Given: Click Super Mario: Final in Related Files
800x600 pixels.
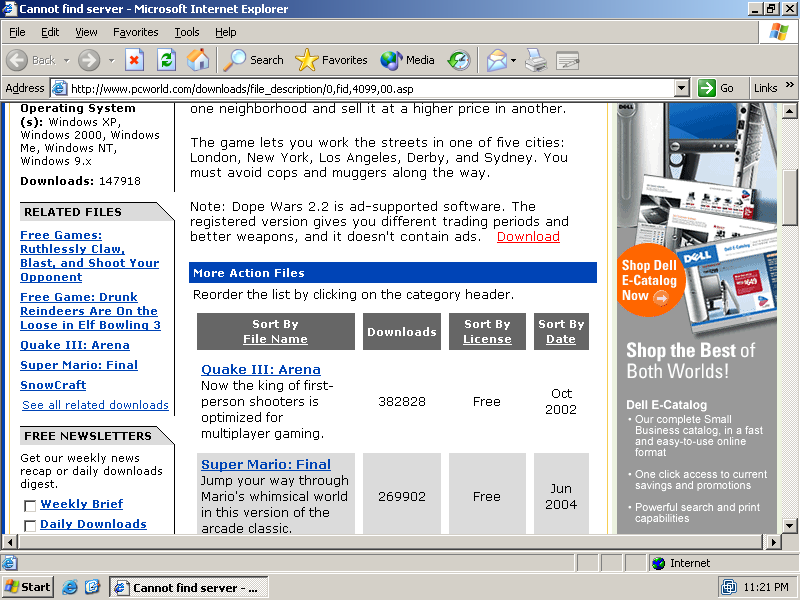Looking at the screenshot, I should (79, 365).
